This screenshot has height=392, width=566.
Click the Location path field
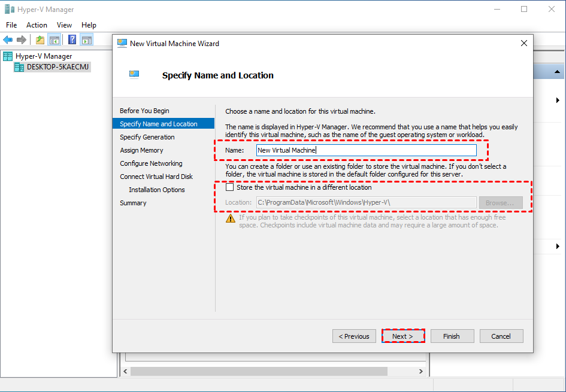tap(367, 202)
